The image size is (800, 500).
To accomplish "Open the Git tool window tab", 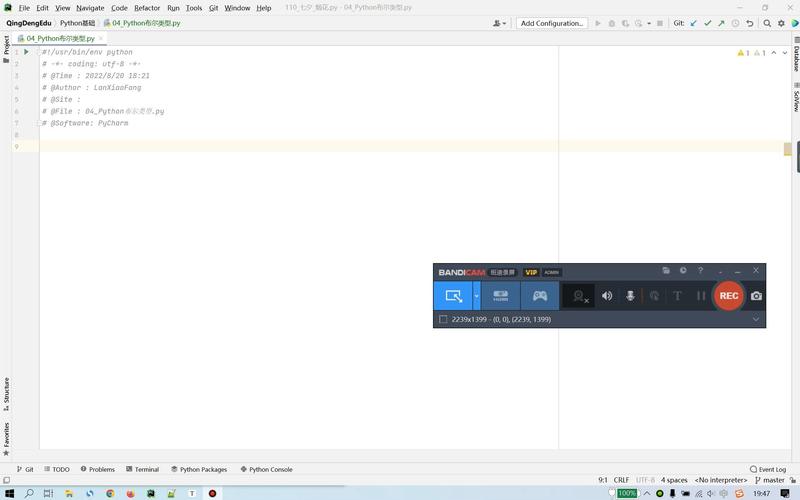I will click(25, 469).
